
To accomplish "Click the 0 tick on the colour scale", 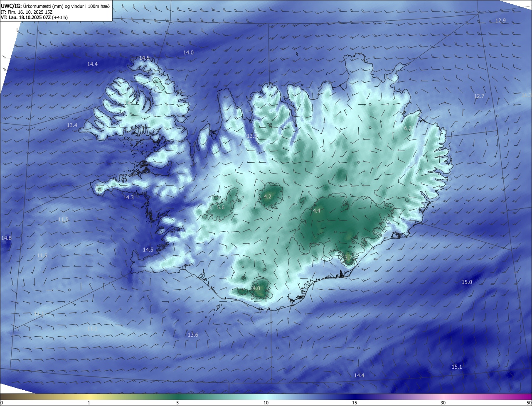I will (x=2, y=403).
